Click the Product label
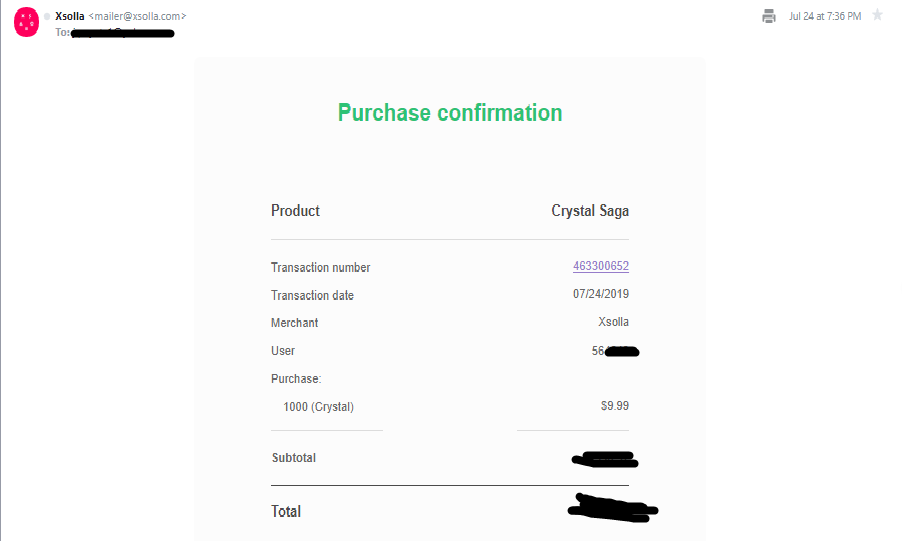The width and height of the screenshot is (902, 541). click(x=295, y=211)
